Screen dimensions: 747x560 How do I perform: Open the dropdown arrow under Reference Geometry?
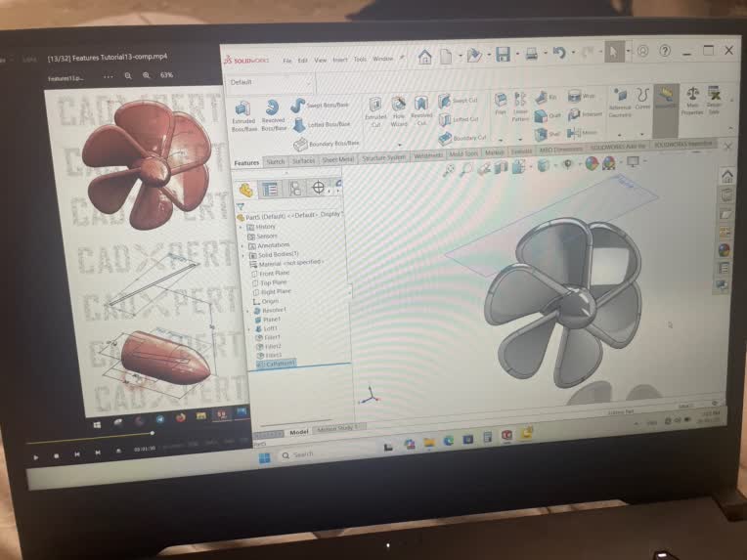coord(620,135)
